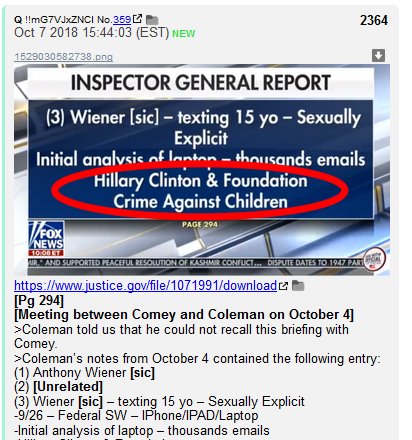The image size is (412, 440).
Task: Click external link icon beside No.359
Action: 137,19
